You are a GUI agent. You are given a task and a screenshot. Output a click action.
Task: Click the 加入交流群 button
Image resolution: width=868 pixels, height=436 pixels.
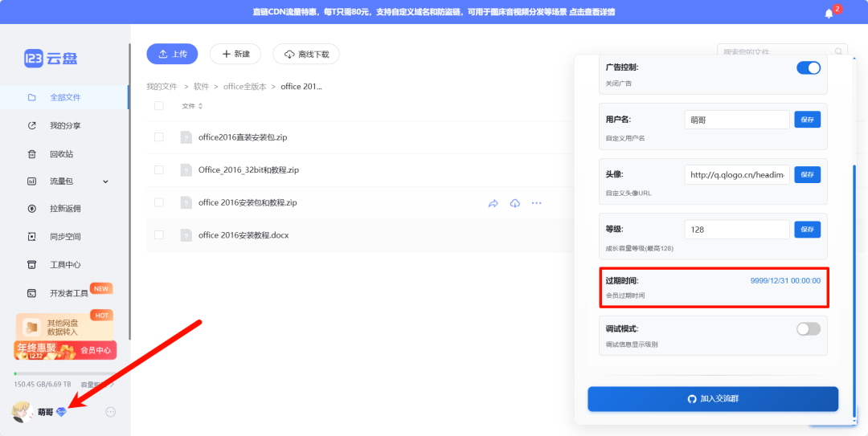(713, 399)
